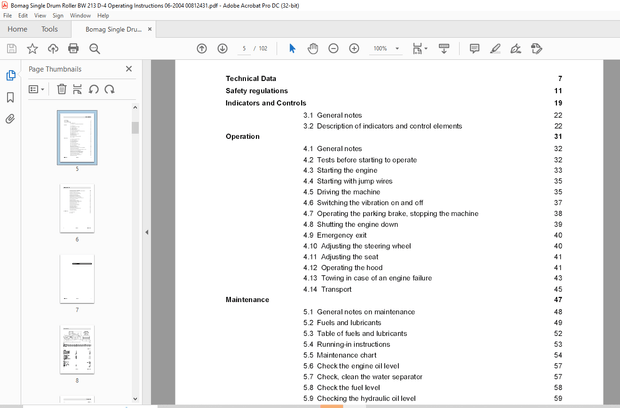Click entry 4.6 Switching the vibration
Image resolution: width=620 pixels, height=408 pixels.
pos(363,203)
